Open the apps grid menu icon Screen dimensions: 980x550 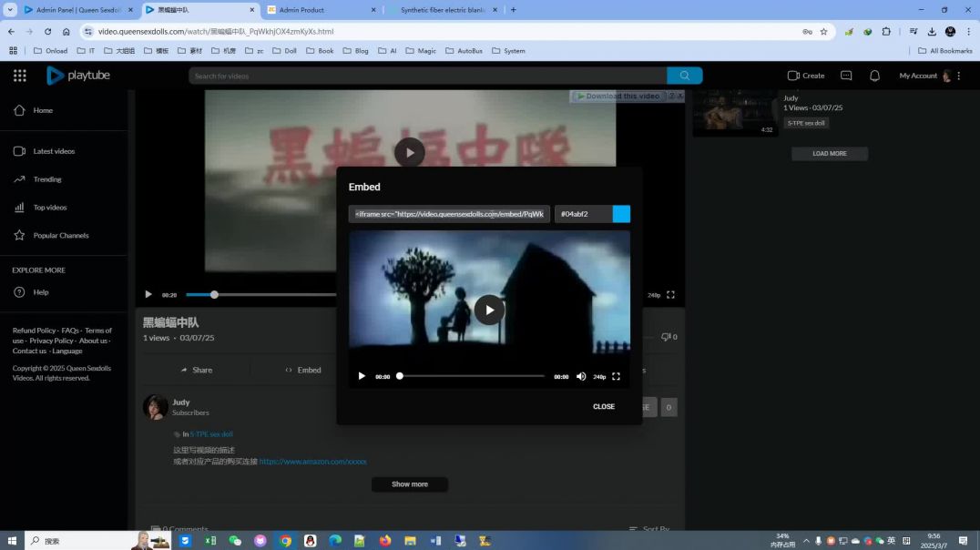pos(19,76)
